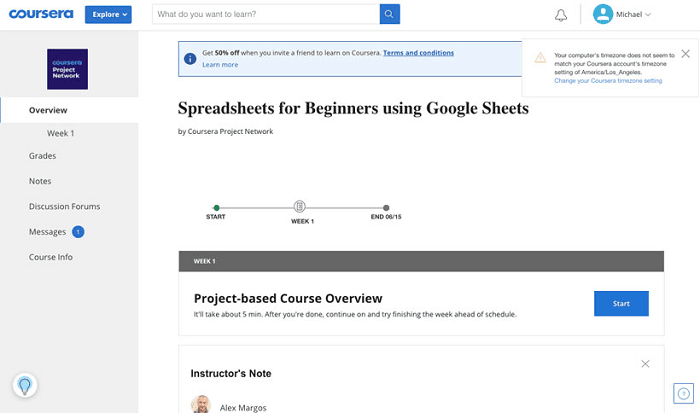Select Week 1 in the sidebar

click(x=60, y=133)
